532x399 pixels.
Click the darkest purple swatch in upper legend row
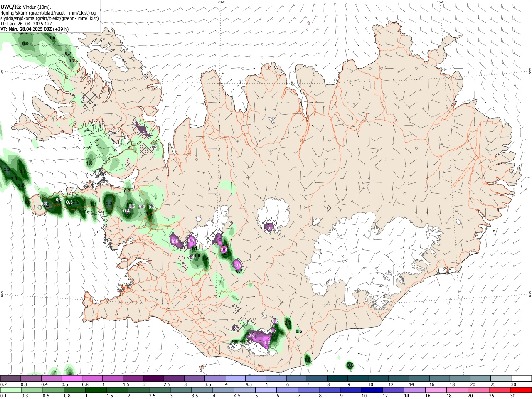tap(153, 378)
